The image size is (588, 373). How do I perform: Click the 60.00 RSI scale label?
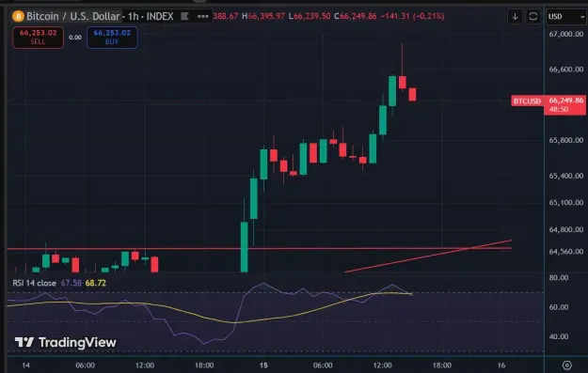[559, 307]
